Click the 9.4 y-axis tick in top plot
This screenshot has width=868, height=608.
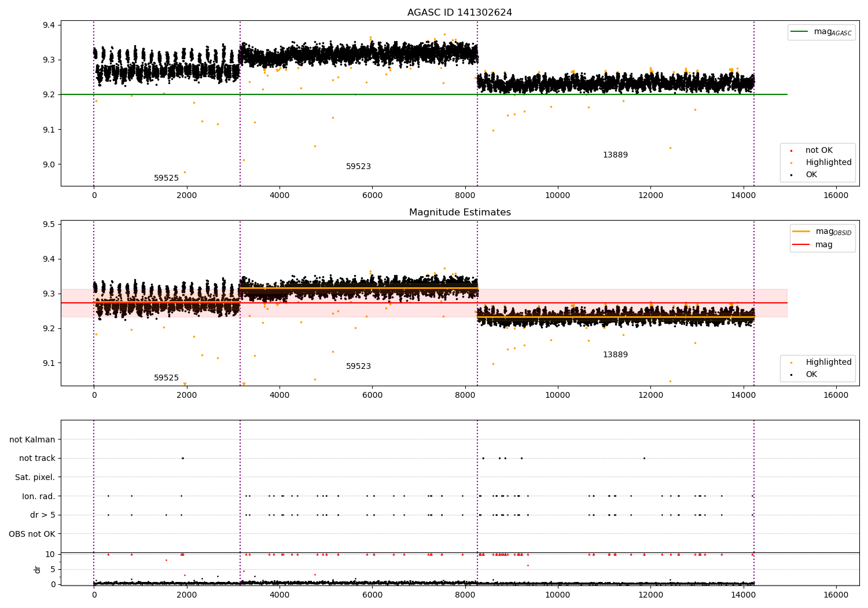[x=49, y=25]
